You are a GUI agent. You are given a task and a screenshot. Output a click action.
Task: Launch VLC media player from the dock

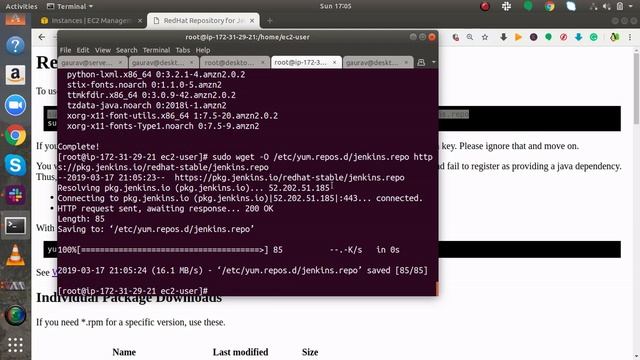15,256
